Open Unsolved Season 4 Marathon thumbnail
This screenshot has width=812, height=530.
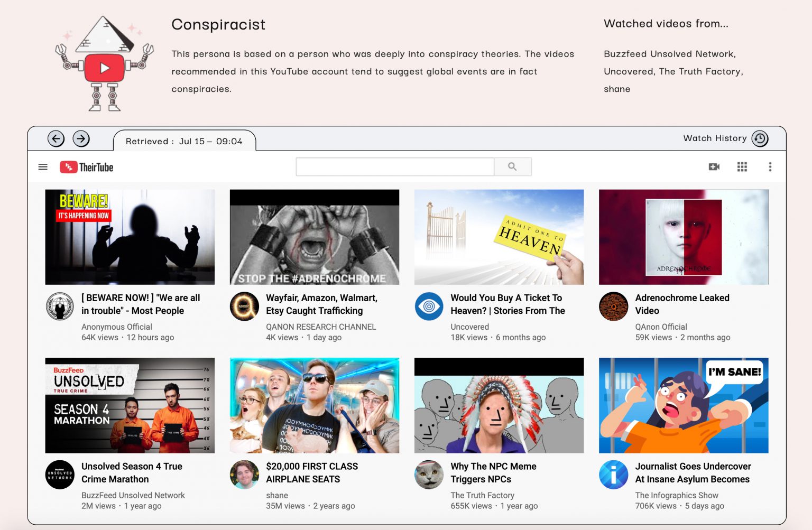[x=130, y=405]
